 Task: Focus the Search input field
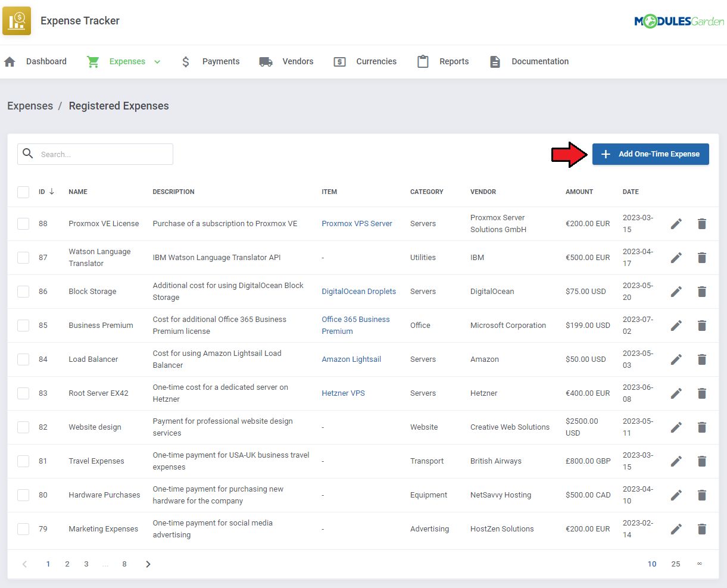[x=95, y=154]
